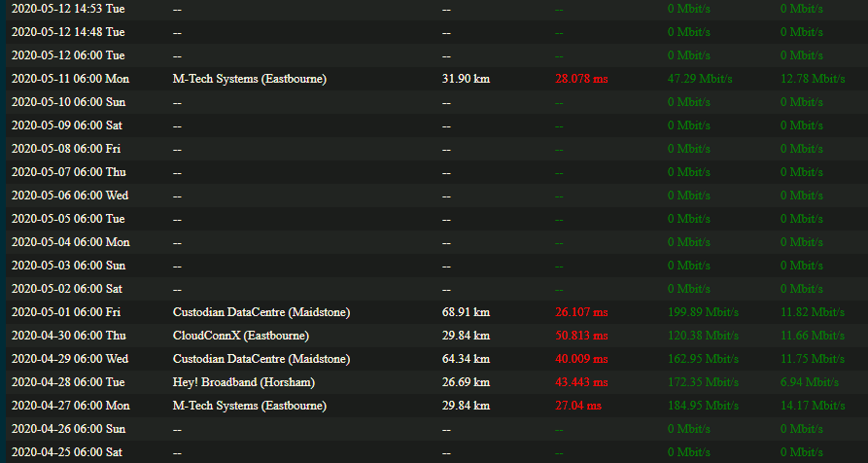Select the timestamp 2020-05-07 06:00 Thu
Image resolution: width=868 pixels, height=463 pixels.
[69, 172]
